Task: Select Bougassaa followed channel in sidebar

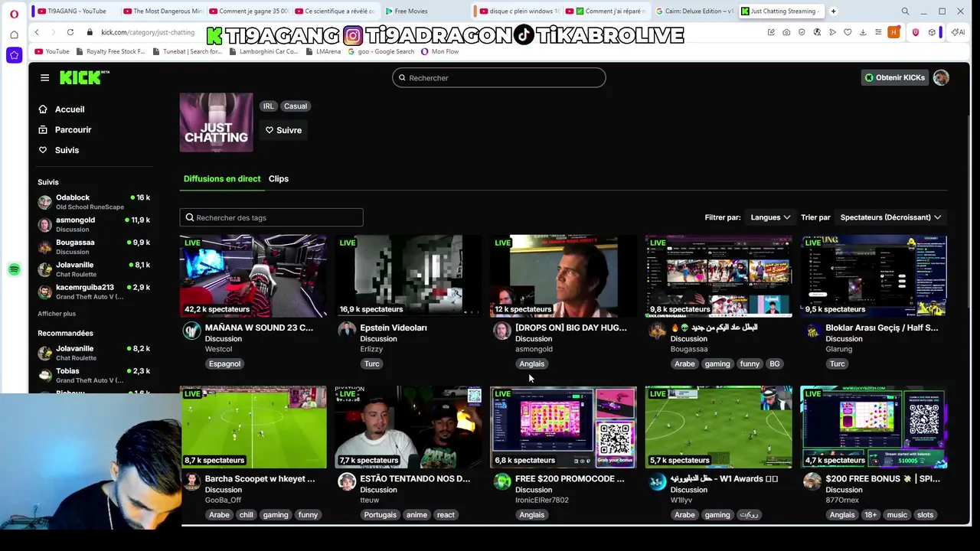Action: tap(94, 246)
